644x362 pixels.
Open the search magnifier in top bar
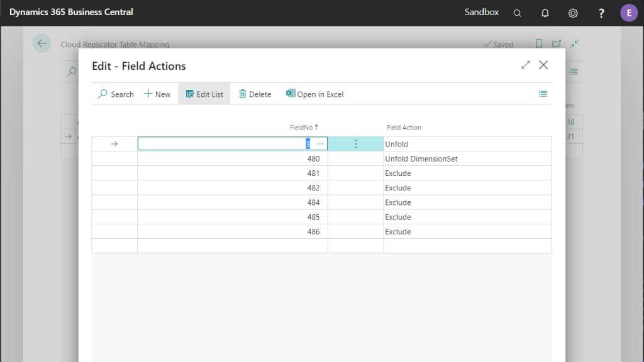coord(517,13)
